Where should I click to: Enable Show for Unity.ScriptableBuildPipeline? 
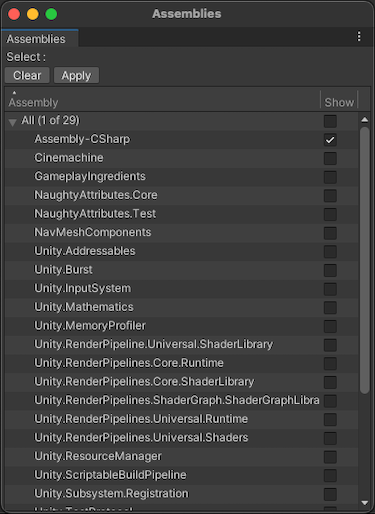click(x=330, y=476)
